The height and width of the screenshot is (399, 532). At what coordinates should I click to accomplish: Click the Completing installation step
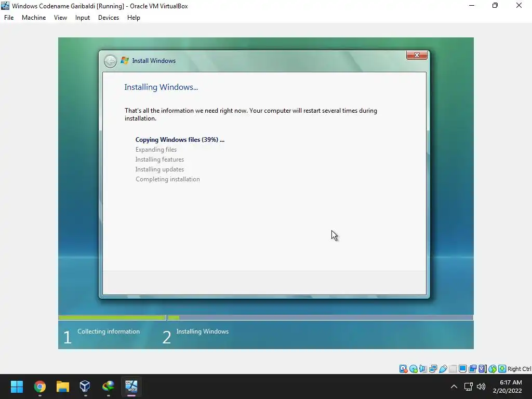(168, 179)
